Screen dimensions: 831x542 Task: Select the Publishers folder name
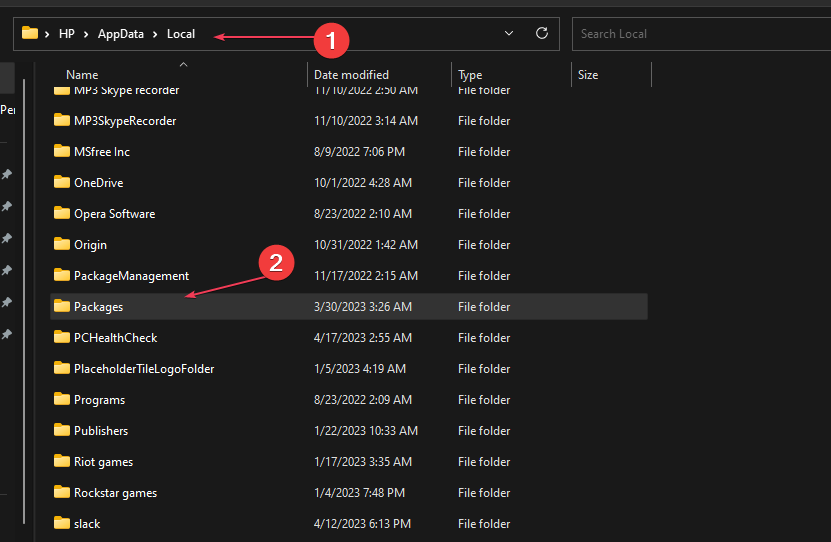point(101,431)
